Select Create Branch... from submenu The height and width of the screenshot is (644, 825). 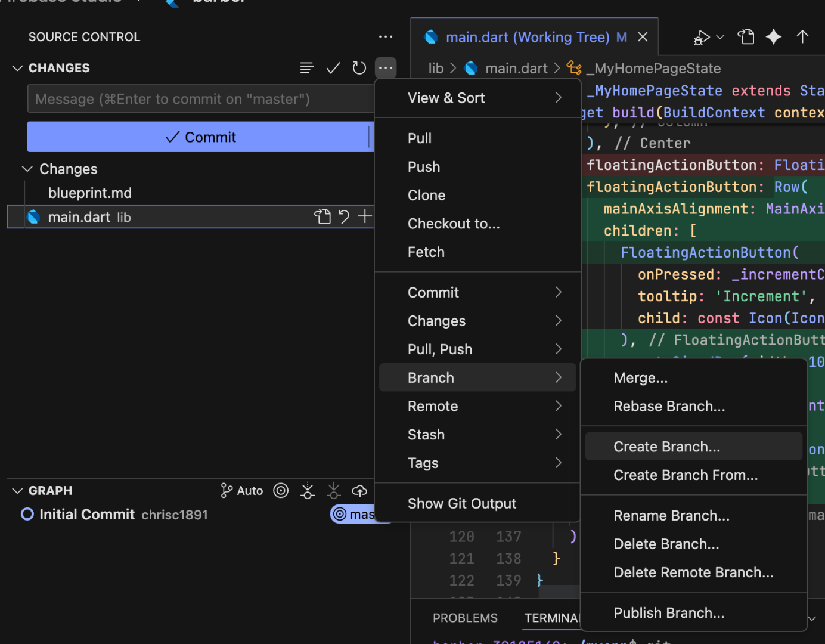point(666,447)
